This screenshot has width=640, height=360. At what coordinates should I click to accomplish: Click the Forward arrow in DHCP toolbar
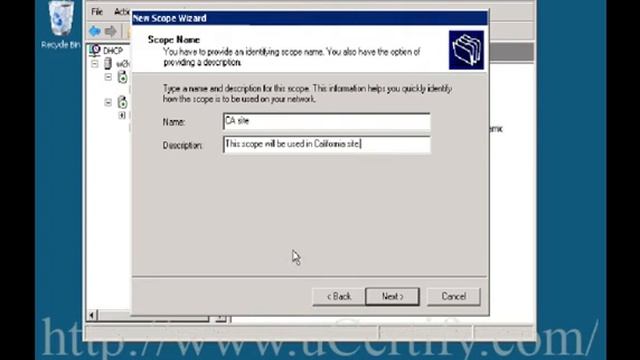(111, 31)
